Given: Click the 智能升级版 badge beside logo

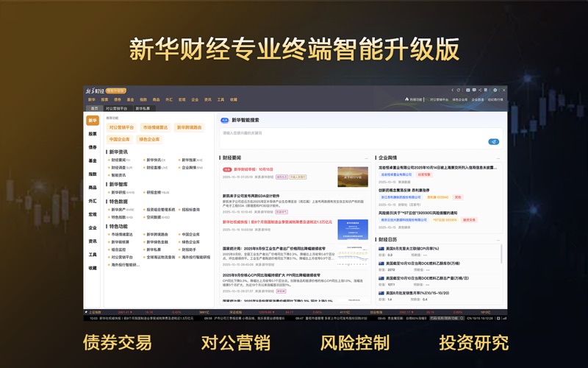Looking at the screenshot, I should tap(116, 91).
